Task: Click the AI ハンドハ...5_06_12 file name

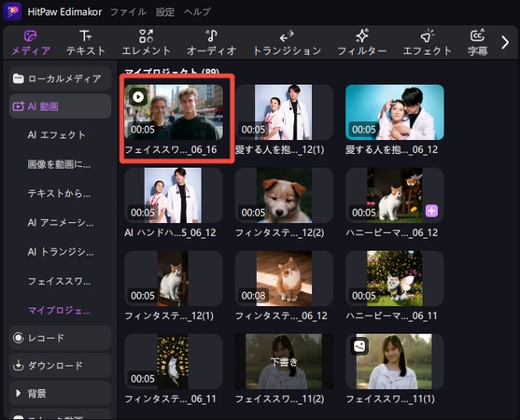Action: tap(170, 232)
